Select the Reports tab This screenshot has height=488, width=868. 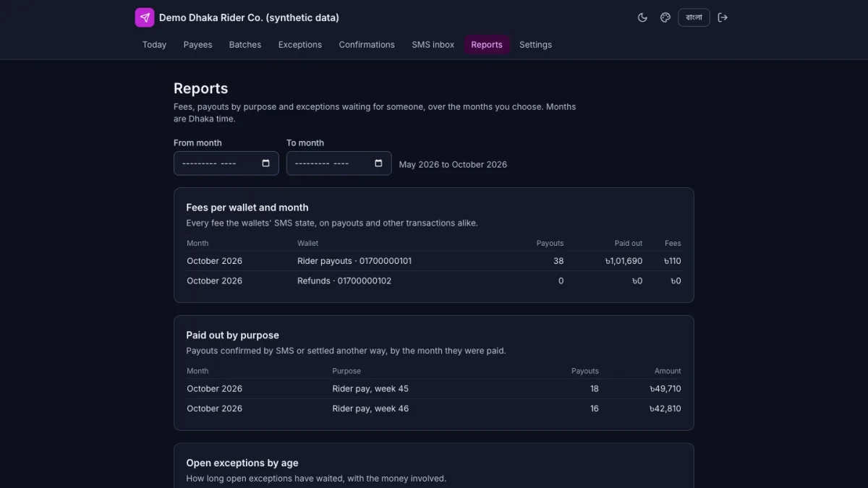[x=487, y=45]
